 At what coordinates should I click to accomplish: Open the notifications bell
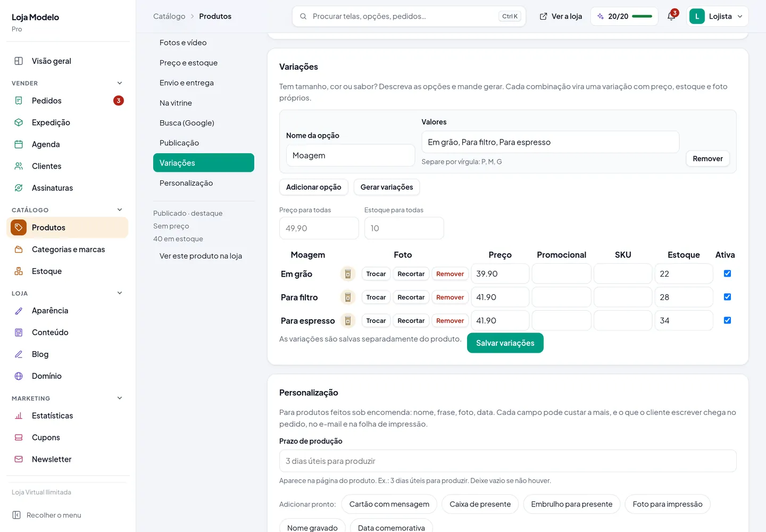point(671,16)
